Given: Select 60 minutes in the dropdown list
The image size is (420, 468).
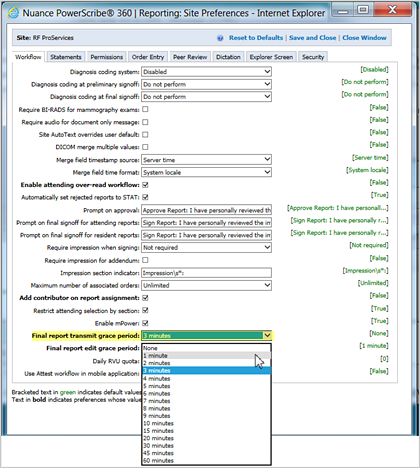Looking at the screenshot, I should [206, 461].
